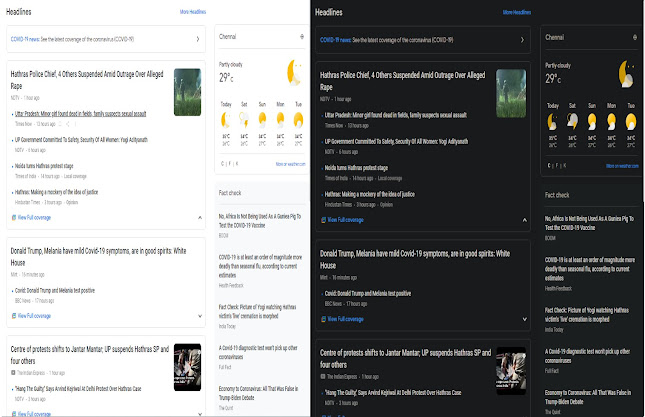Open Jantar Mantar story thumbnail, light panel
645x417 pixels.
click(187, 367)
